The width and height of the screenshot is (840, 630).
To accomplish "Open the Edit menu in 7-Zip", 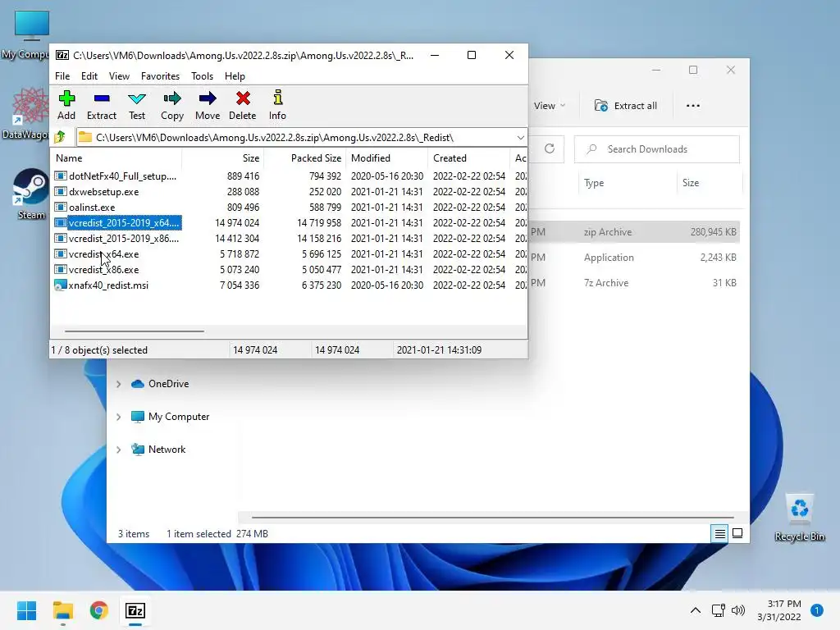I will [89, 76].
